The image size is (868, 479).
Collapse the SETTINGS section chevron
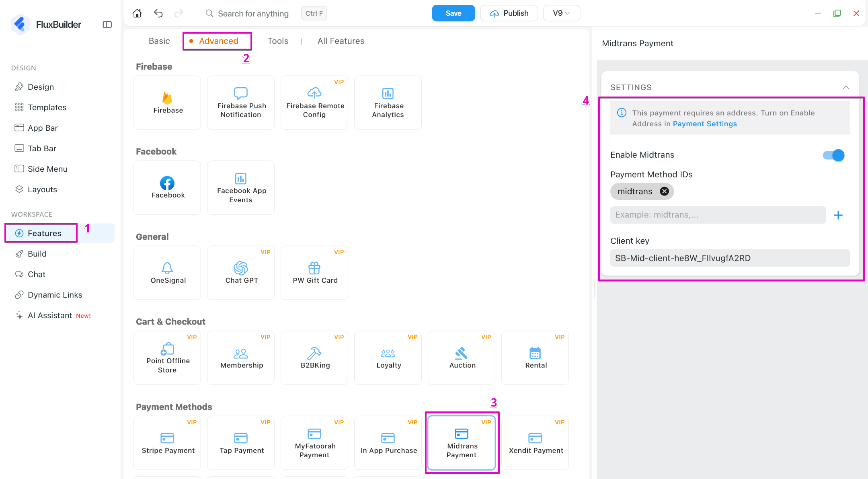pos(846,87)
